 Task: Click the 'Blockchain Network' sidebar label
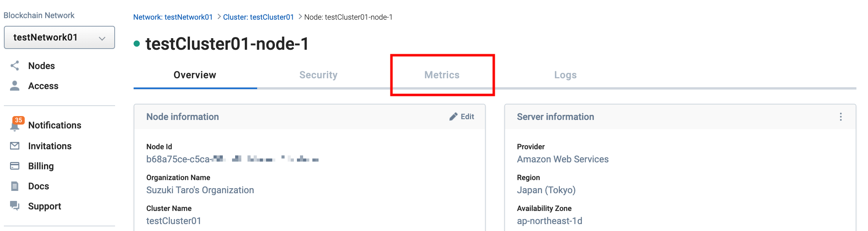pyautogui.click(x=39, y=15)
